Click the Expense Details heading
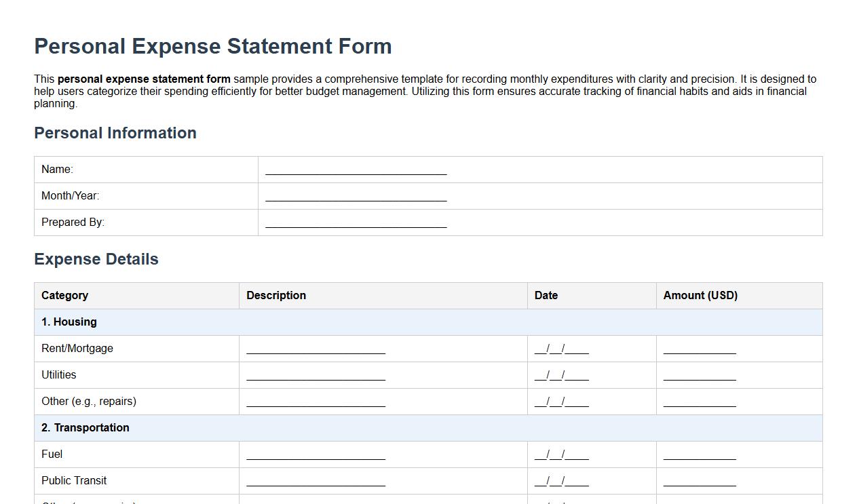The width and height of the screenshot is (857, 504). [96, 259]
